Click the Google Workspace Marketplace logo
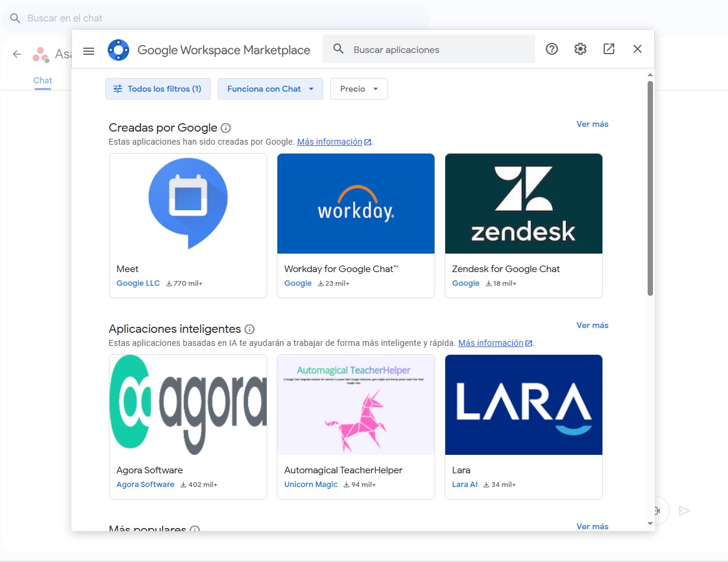This screenshot has width=728, height=562. 118,50
